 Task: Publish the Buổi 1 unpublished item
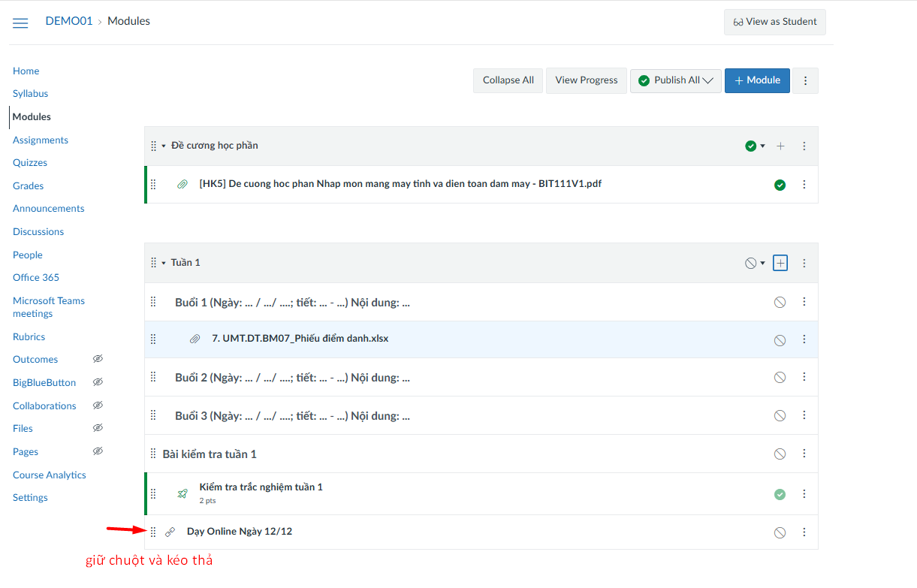[x=780, y=302]
